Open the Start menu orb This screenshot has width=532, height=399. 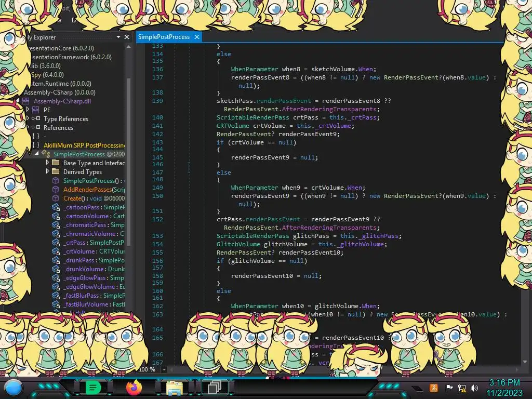click(x=14, y=389)
